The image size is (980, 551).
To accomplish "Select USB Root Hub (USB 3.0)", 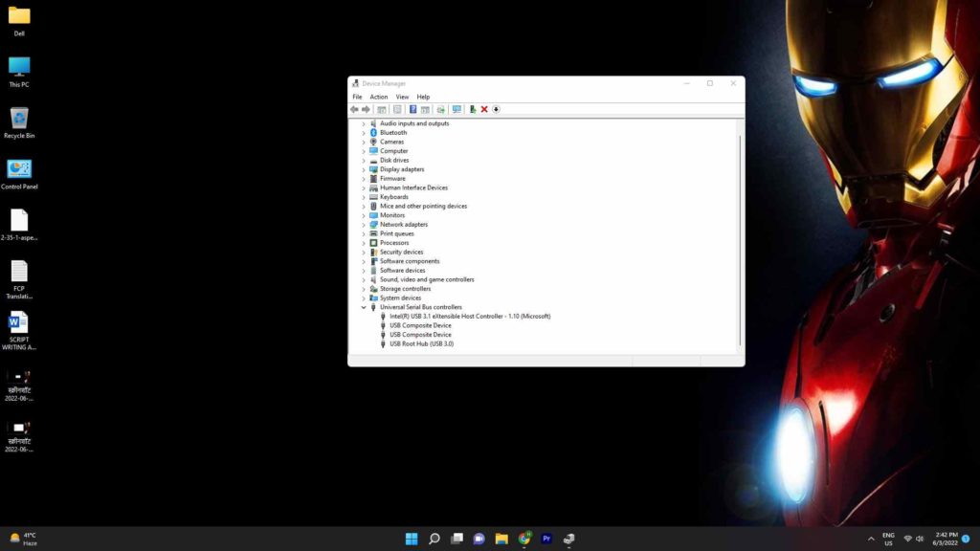I will [421, 343].
